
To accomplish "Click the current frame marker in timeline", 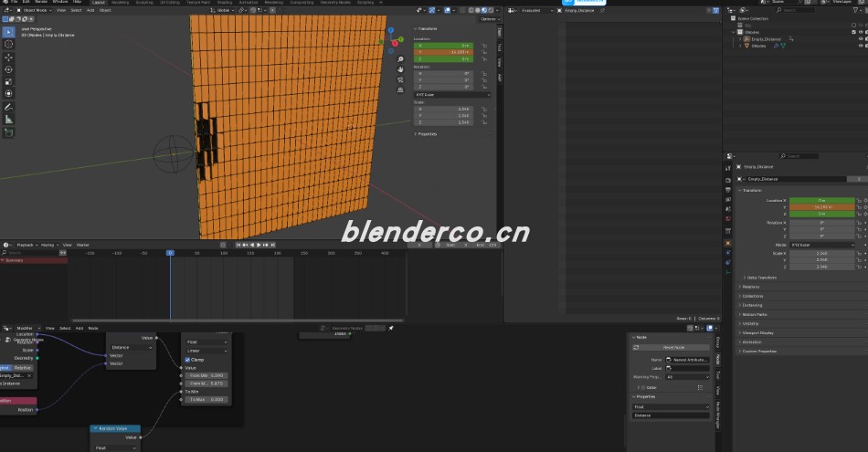I will pos(170,253).
